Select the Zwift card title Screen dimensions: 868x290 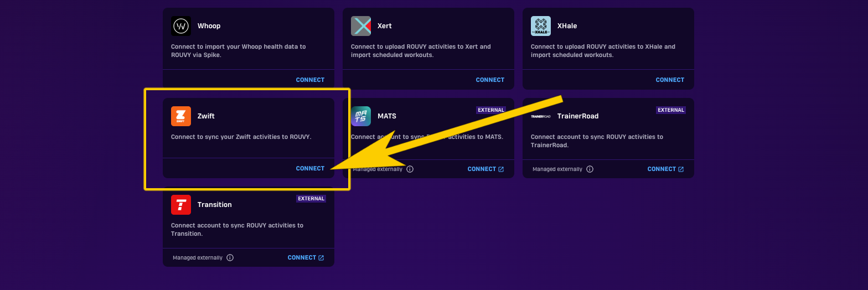pyautogui.click(x=206, y=116)
